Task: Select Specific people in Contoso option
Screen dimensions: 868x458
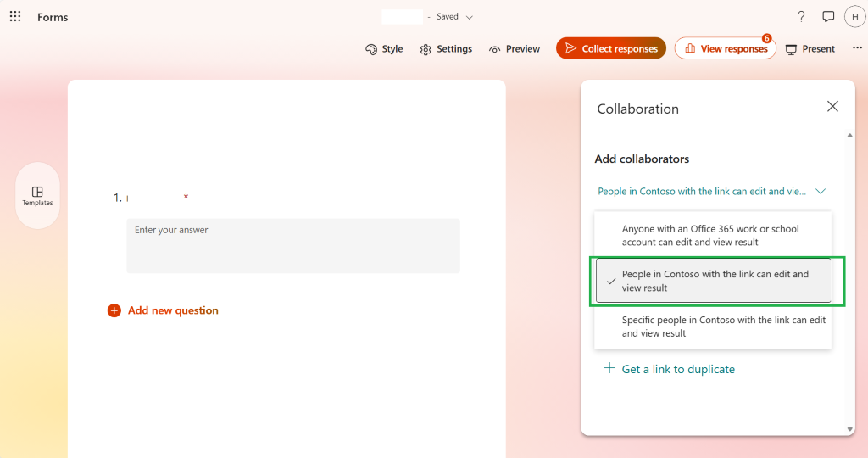Action: (713, 327)
